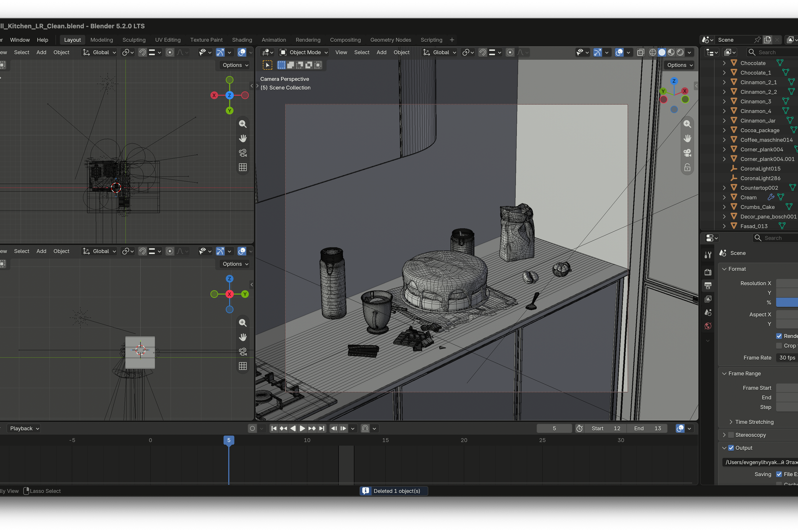Switch to solid viewport shading
Image resolution: width=798 pixels, height=532 pixels.
pos(661,52)
